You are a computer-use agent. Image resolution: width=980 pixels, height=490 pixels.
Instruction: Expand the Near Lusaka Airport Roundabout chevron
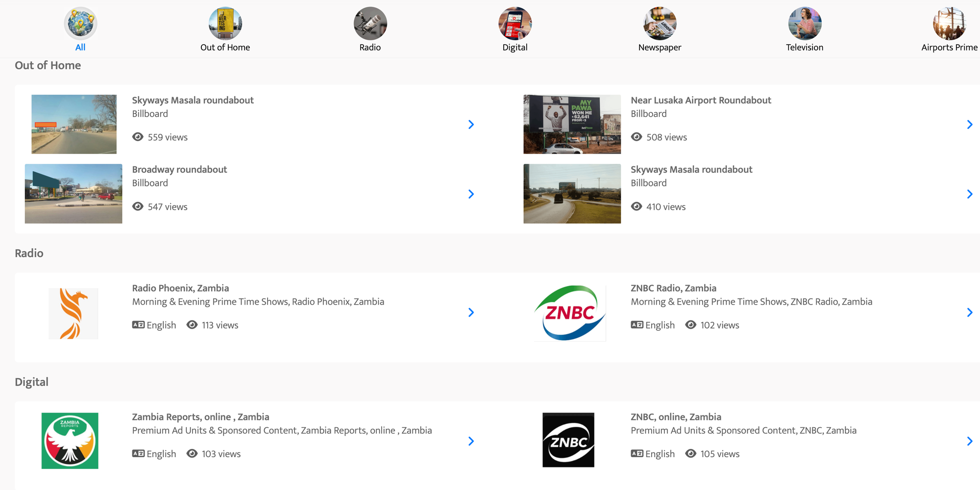click(969, 125)
